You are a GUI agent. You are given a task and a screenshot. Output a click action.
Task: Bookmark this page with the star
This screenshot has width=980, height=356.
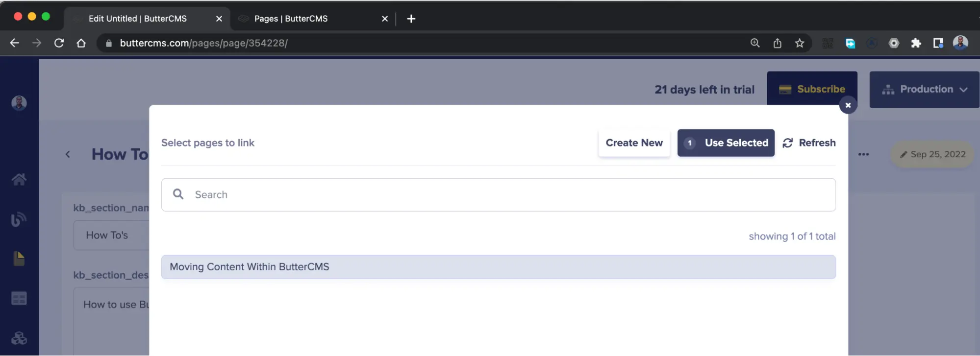point(800,43)
